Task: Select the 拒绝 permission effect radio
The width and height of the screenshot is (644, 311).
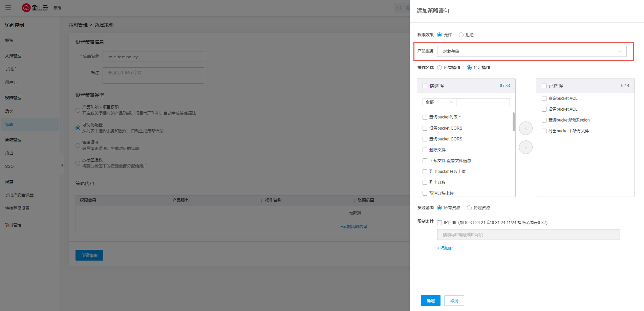Action: [x=461, y=35]
